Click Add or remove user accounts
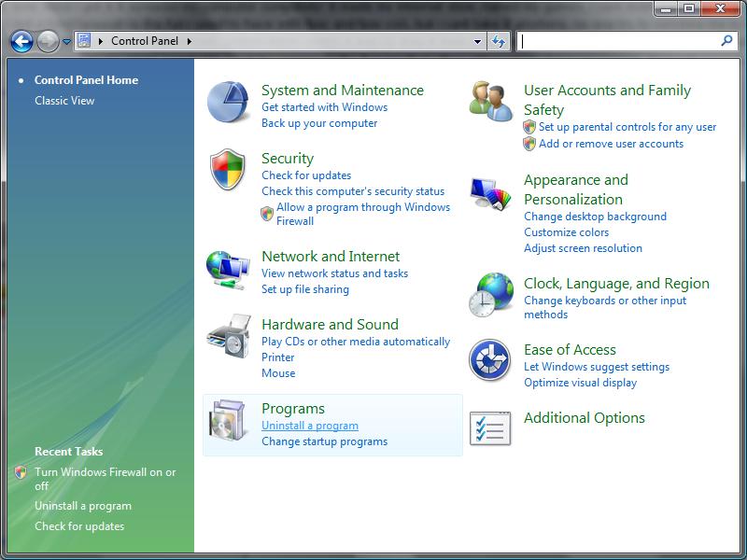 (611, 144)
